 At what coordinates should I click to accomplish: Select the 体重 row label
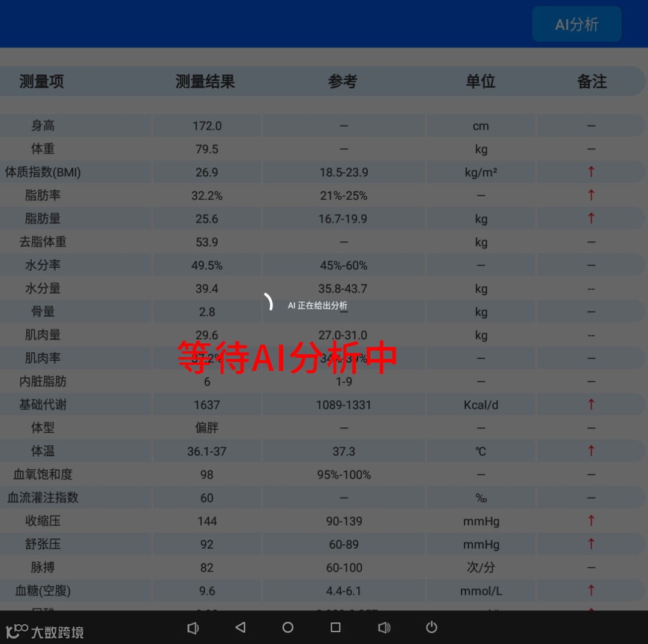pyautogui.click(x=43, y=149)
